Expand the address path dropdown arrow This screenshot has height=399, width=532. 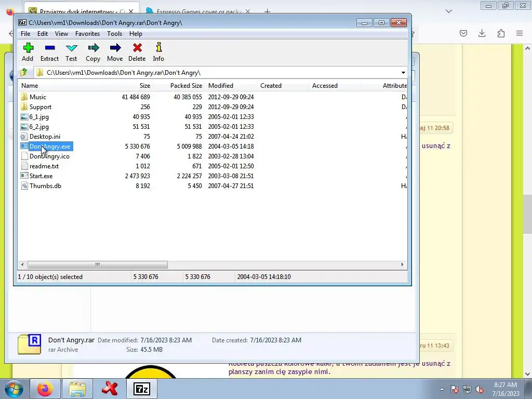(403, 73)
